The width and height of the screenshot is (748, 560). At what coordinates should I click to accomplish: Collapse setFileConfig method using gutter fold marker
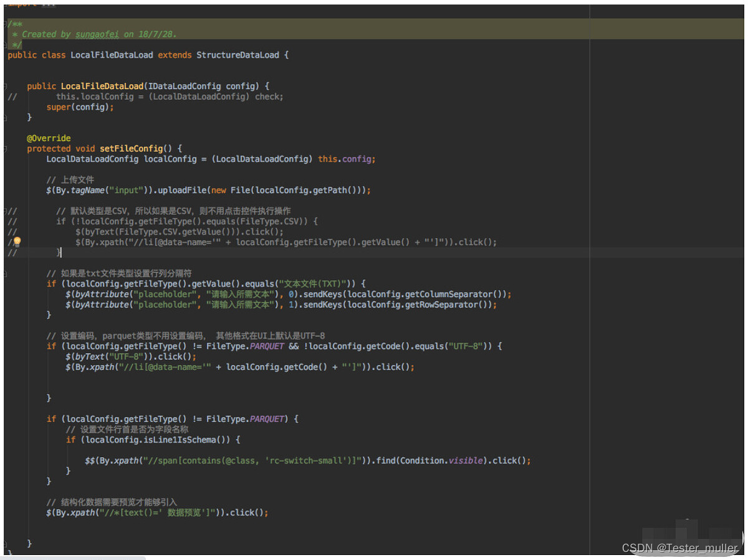click(x=6, y=148)
